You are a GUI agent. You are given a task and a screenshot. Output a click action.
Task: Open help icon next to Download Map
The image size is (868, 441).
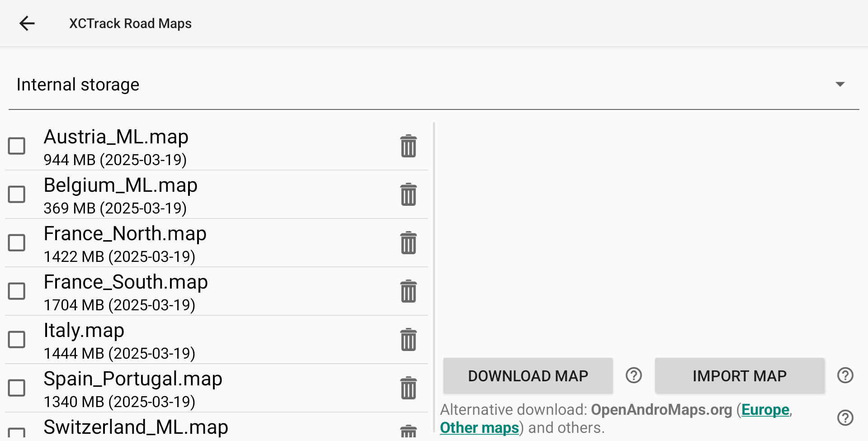click(x=634, y=375)
